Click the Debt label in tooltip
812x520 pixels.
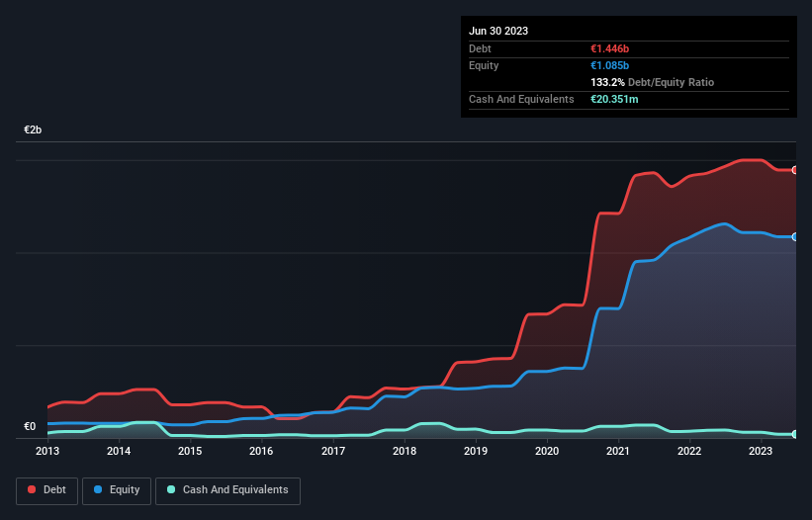pos(480,48)
